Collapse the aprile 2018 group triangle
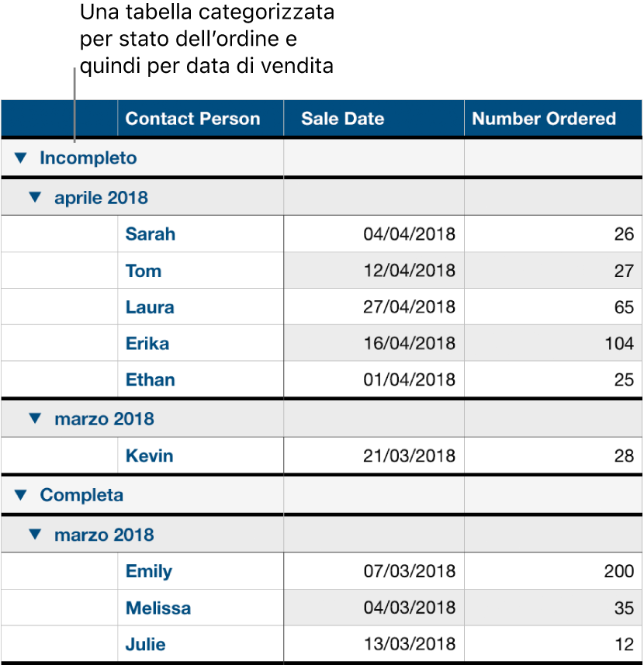This screenshot has width=644, height=665. [34, 197]
